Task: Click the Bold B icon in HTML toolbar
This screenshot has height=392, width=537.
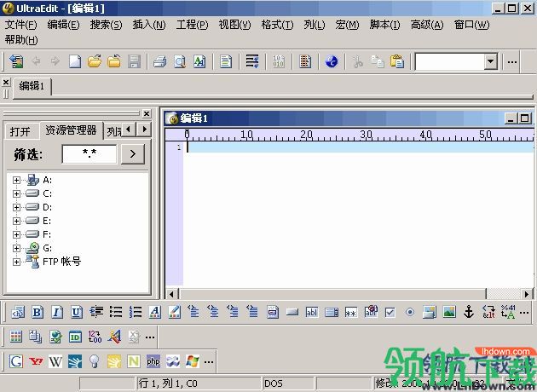Action: point(38,312)
